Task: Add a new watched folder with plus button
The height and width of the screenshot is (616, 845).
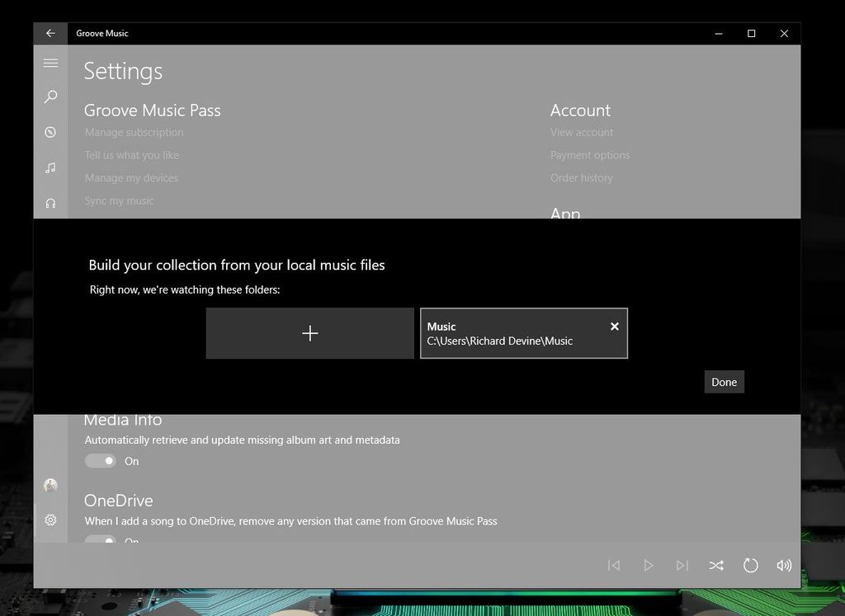Action: (309, 333)
